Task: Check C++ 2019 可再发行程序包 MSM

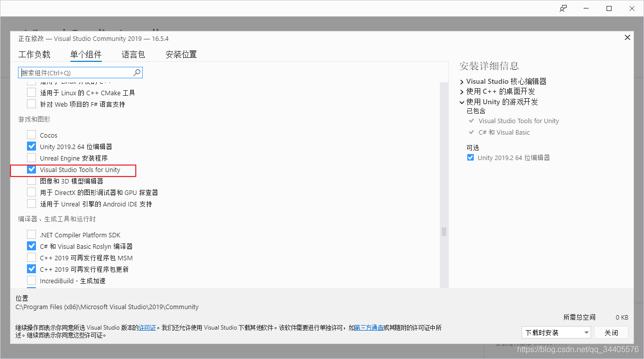Action: [x=31, y=258]
